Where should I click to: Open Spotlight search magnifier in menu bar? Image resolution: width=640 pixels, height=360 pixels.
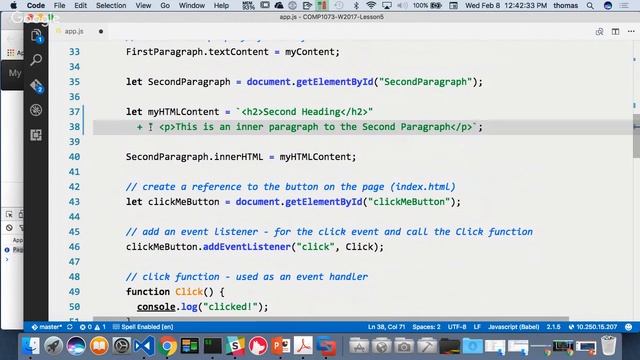click(x=590, y=5)
